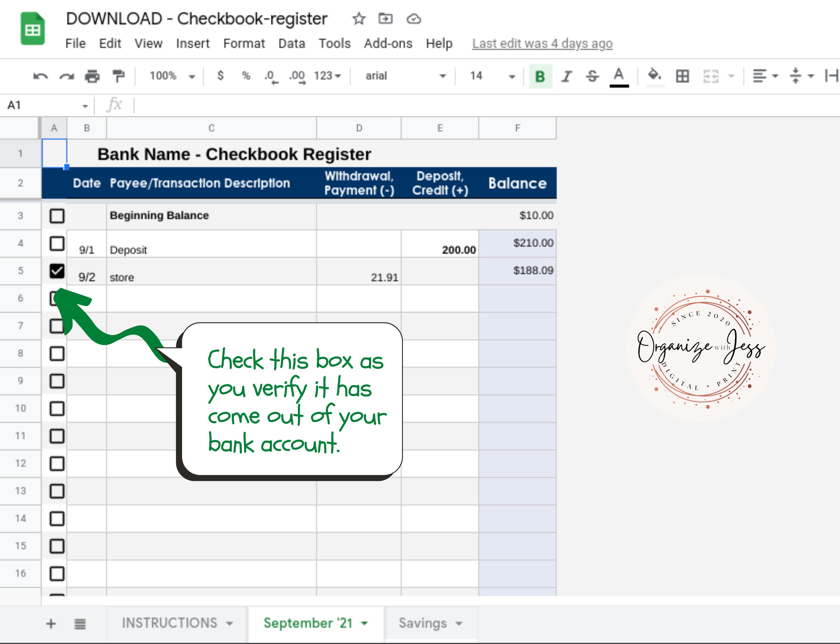Apply Italic formatting
The image size is (840, 644).
click(x=566, y=76)
